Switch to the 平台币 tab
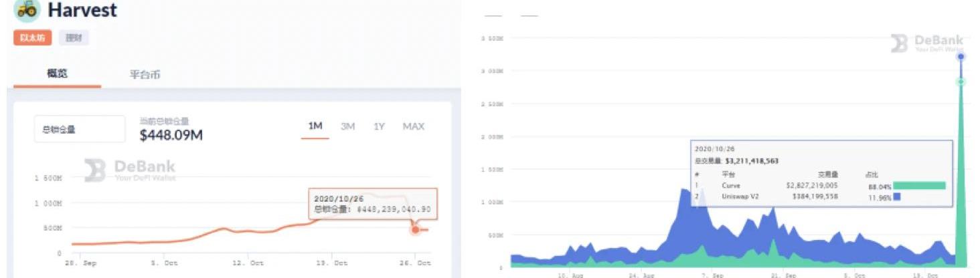980x278 pixels. (145, 74)
